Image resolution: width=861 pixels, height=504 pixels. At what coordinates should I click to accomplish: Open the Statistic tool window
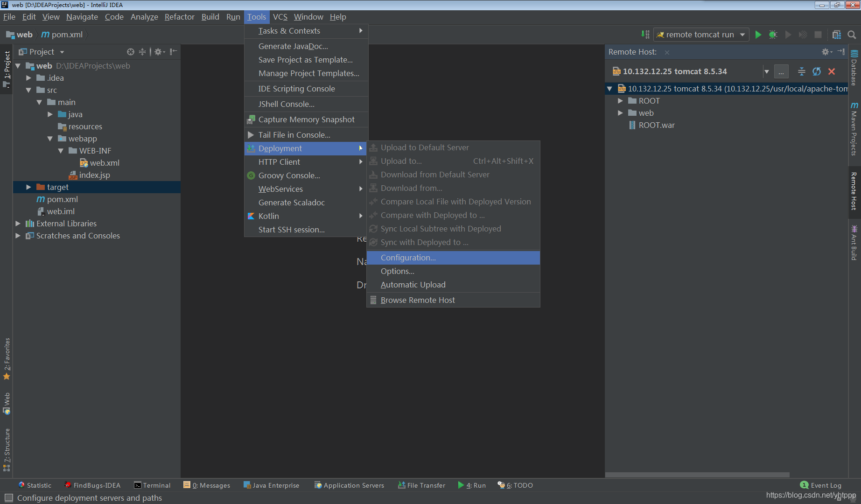[35, 485]
